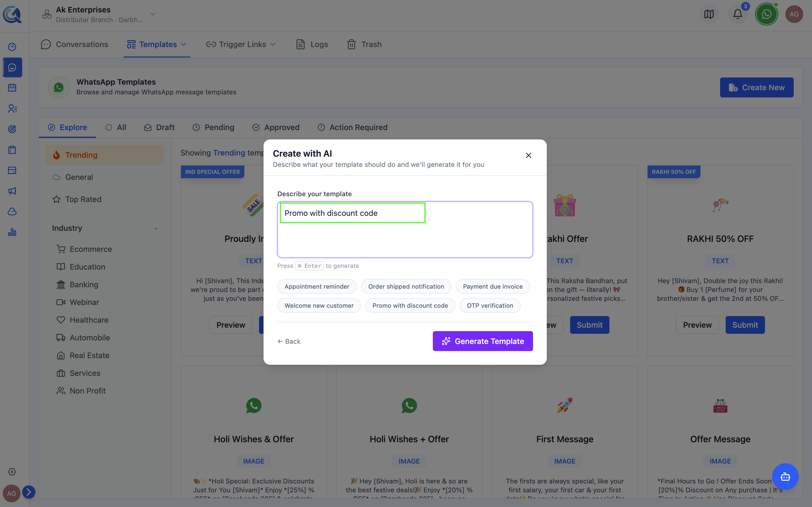Pick the Promo with discount code chip
812x507 pixels.
(x=410, y=306)
